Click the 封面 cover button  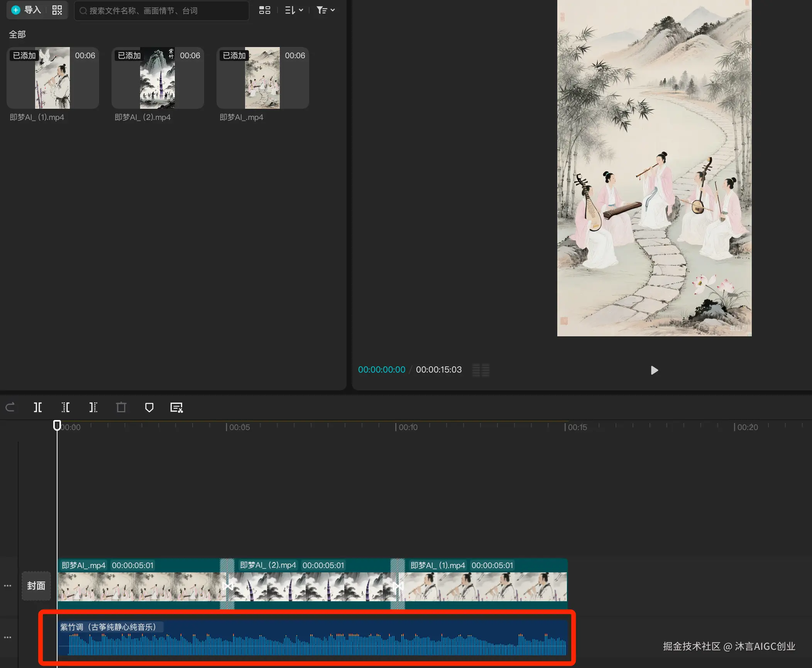36,586
